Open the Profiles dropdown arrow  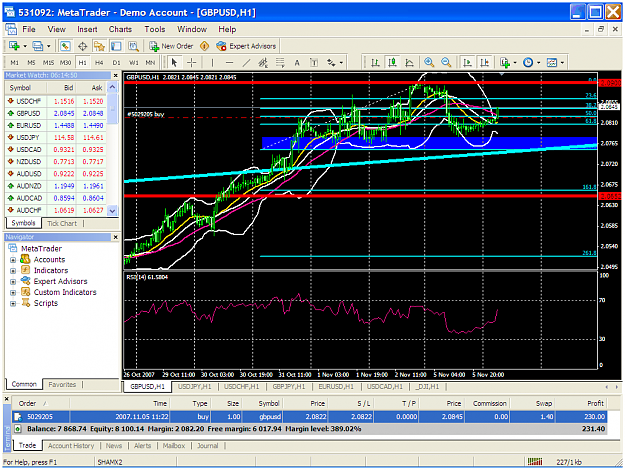(x=49, y=46)
